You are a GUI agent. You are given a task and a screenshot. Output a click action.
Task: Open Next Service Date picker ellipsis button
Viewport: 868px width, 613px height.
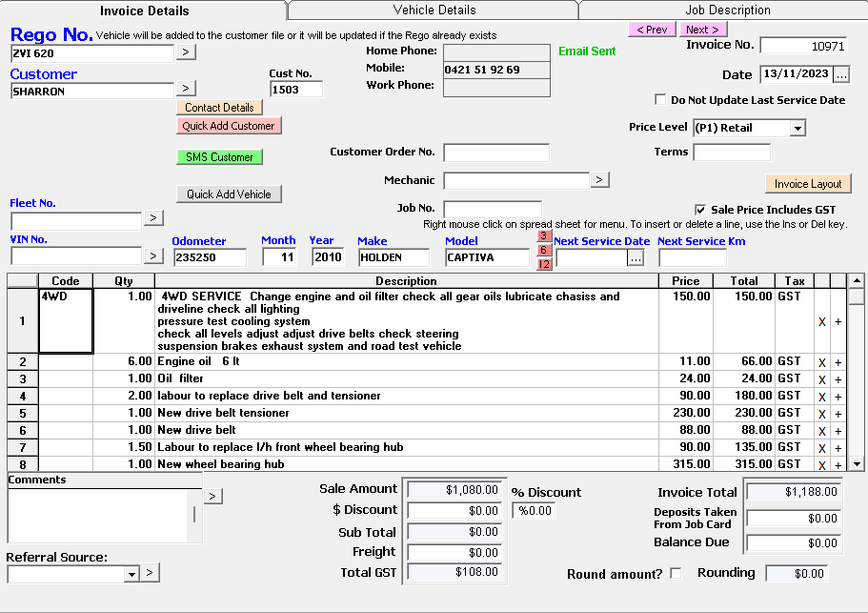(x=636, y=257)
